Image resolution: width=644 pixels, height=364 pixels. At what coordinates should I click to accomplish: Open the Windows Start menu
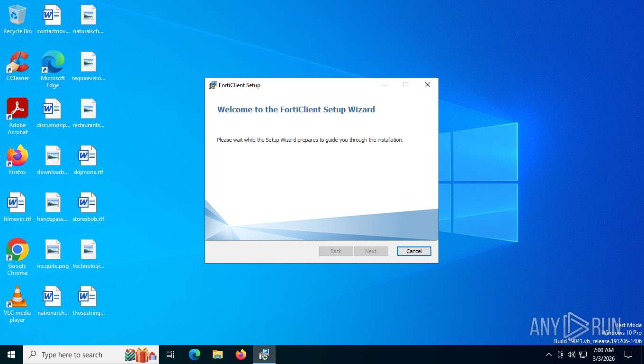(11, 355)
